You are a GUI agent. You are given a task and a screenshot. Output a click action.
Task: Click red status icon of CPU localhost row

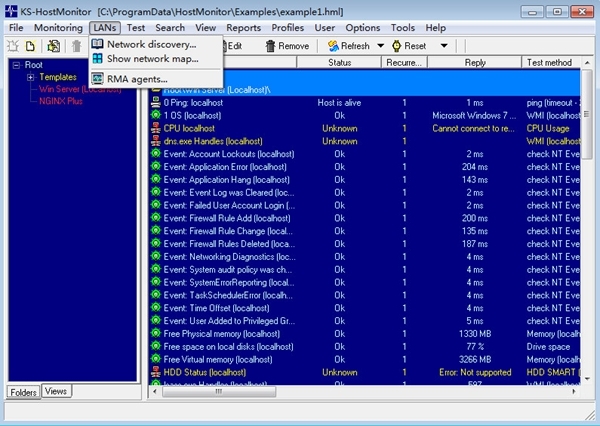(x=156, y=128)
